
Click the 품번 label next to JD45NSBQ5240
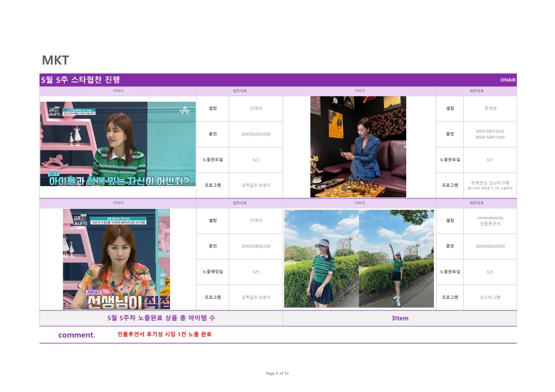[213, 246]
